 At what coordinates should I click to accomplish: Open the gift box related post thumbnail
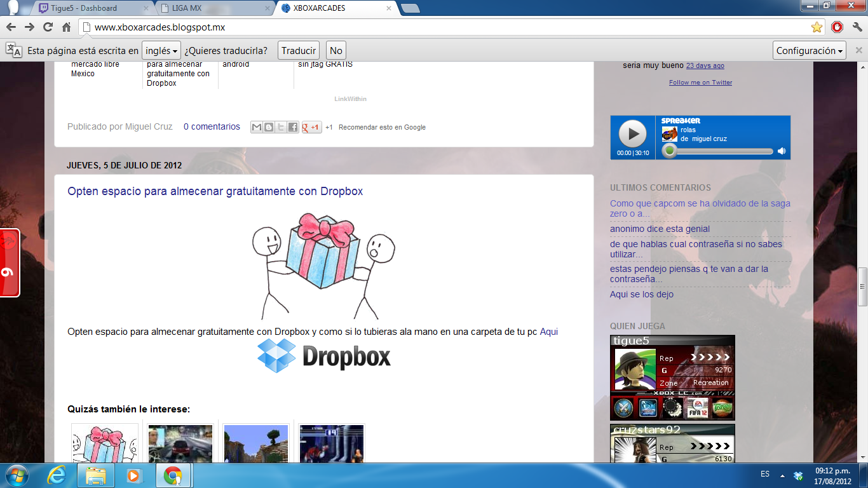pyautogui.click(x=105, y=444)
